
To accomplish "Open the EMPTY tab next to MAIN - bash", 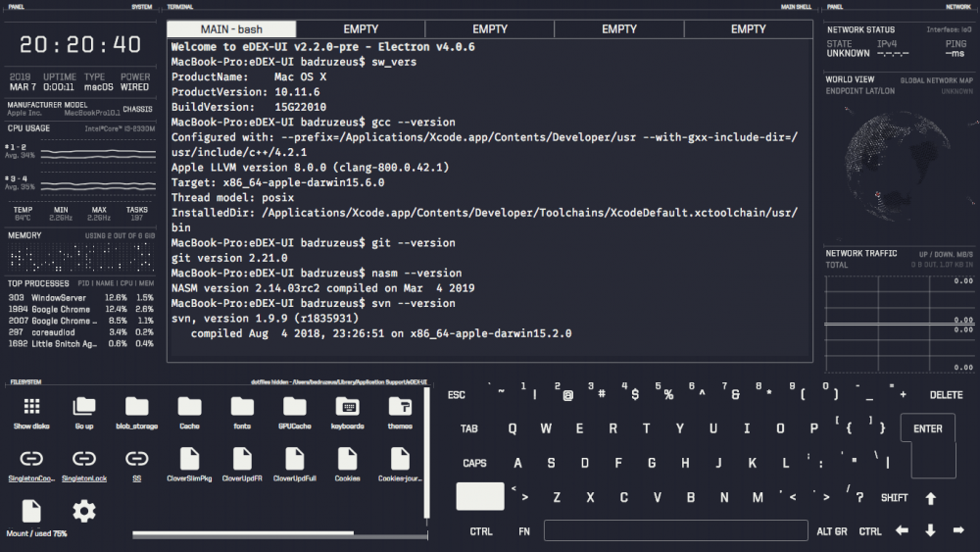I will point(361,29).
